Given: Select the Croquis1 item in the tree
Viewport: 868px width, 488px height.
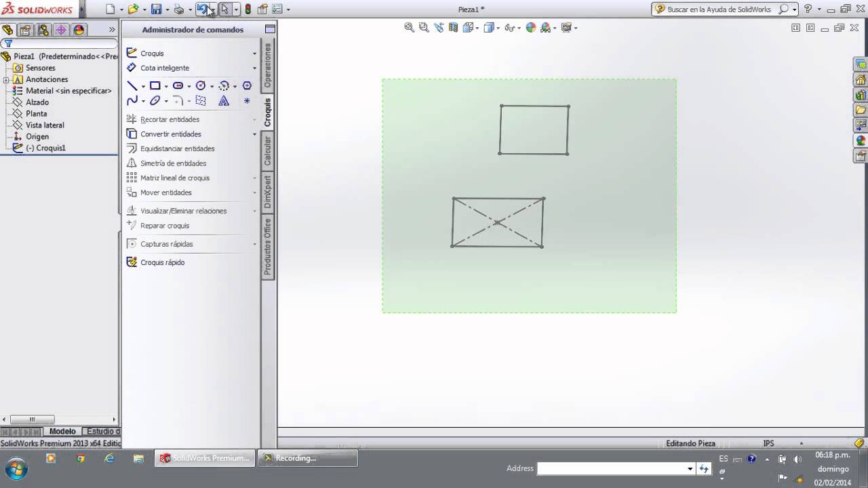Looking at the screenshot, I should tap(39, 148).
